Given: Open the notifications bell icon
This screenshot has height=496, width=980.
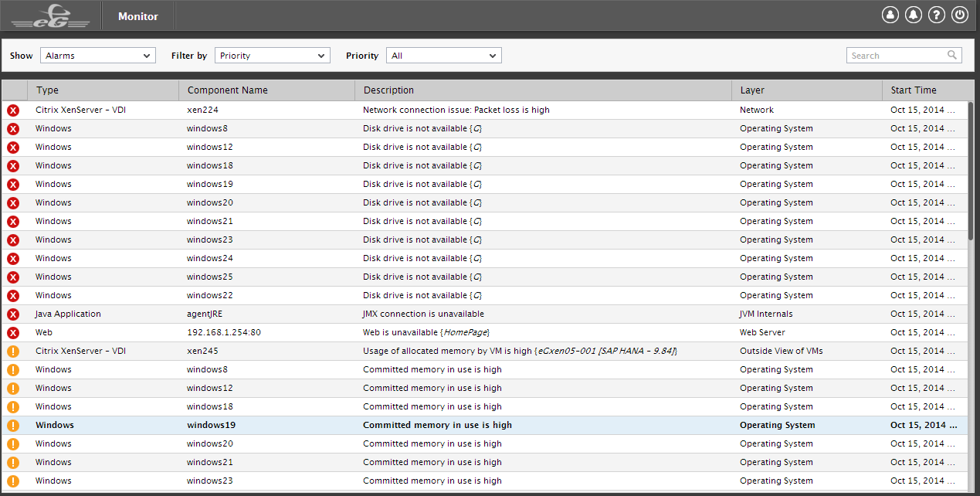Looking at the screenshot, I should click(x=914, y=15).
